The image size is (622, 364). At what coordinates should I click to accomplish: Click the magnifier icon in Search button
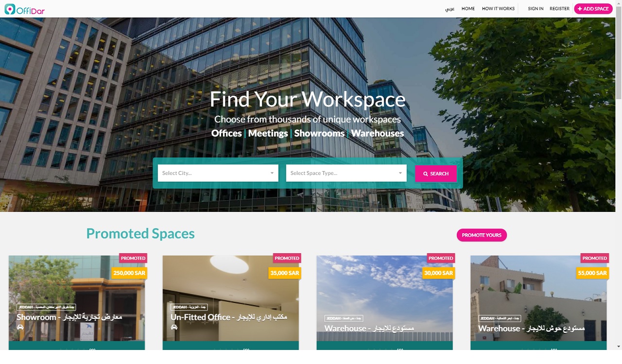click(426, 174)
